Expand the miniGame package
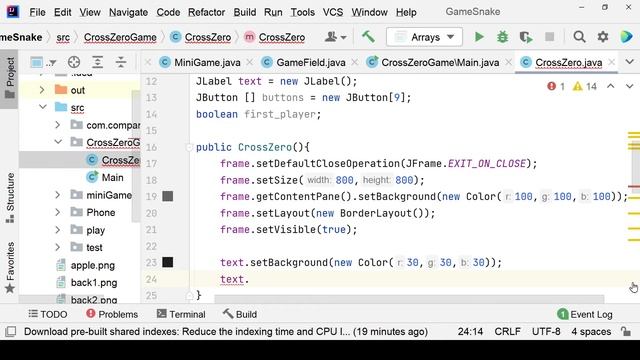 pos(58,195)
